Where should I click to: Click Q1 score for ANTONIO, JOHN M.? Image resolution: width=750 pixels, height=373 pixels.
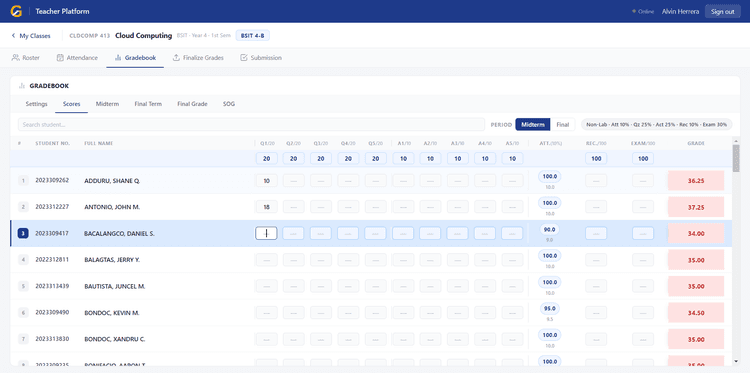(x=266, y=207)
